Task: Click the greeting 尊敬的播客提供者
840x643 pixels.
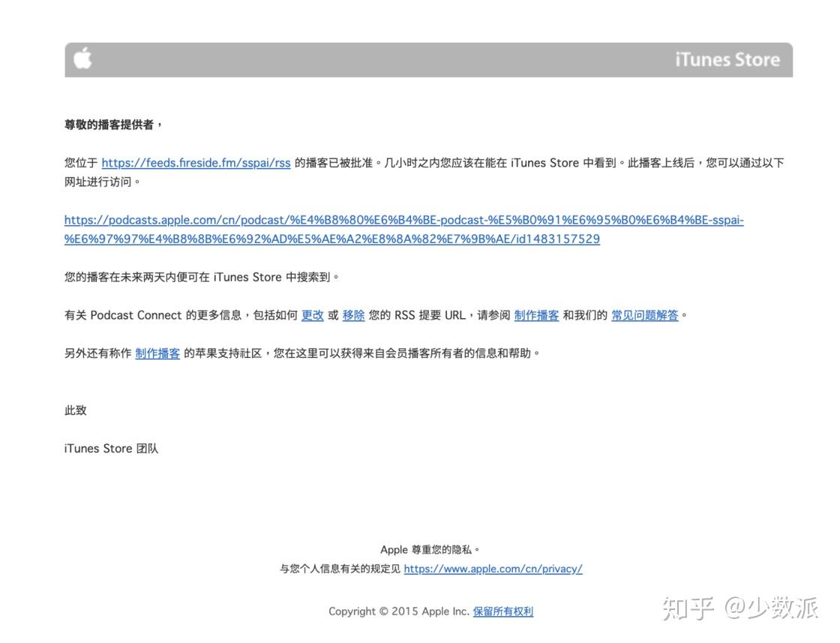Action: [x=109, y=125]
